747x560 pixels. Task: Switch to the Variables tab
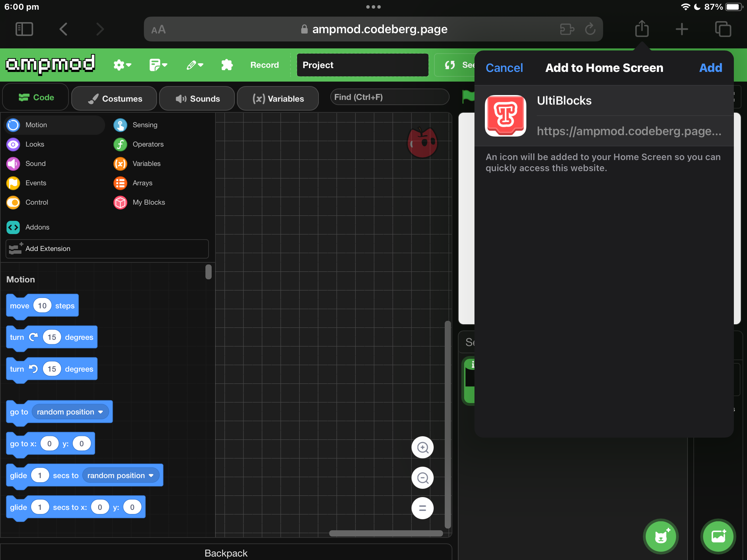(x=278, y=99)
